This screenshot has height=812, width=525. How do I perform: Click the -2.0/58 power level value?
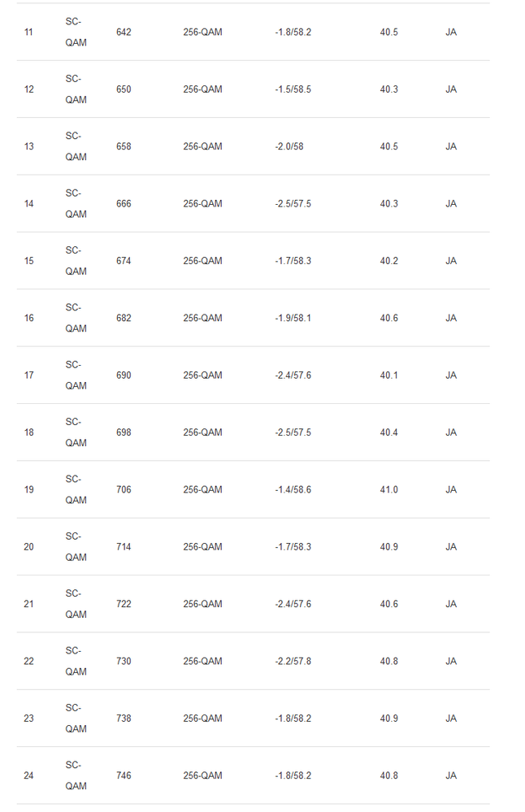click(289, 146)
